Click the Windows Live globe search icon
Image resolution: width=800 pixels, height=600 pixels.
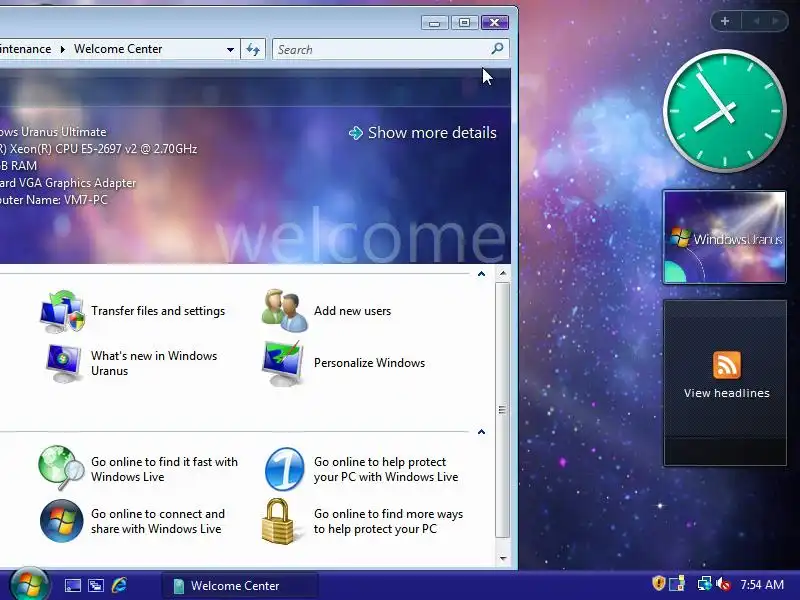[61, 468]
